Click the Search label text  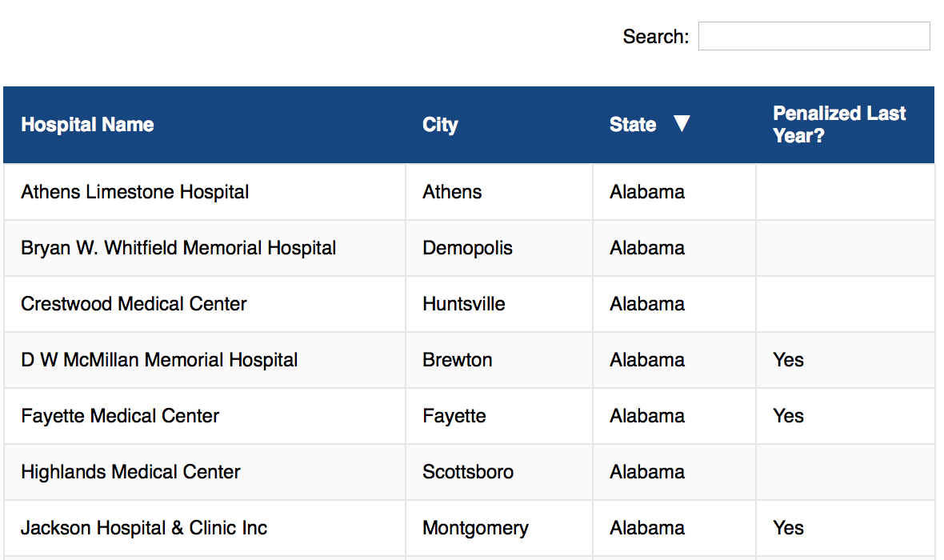tap(655, 37)
